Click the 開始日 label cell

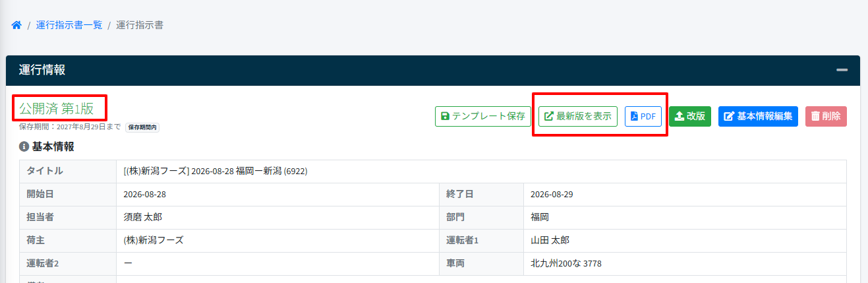68,194
